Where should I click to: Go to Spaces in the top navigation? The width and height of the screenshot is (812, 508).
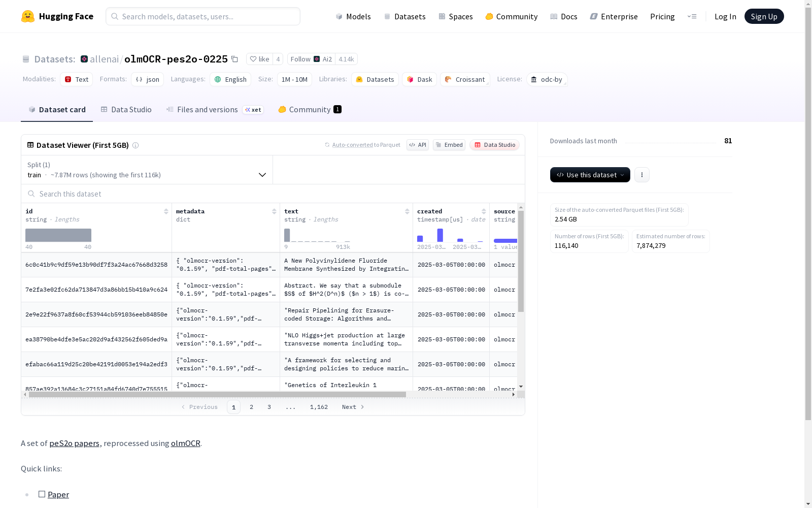tap(456, 16)
